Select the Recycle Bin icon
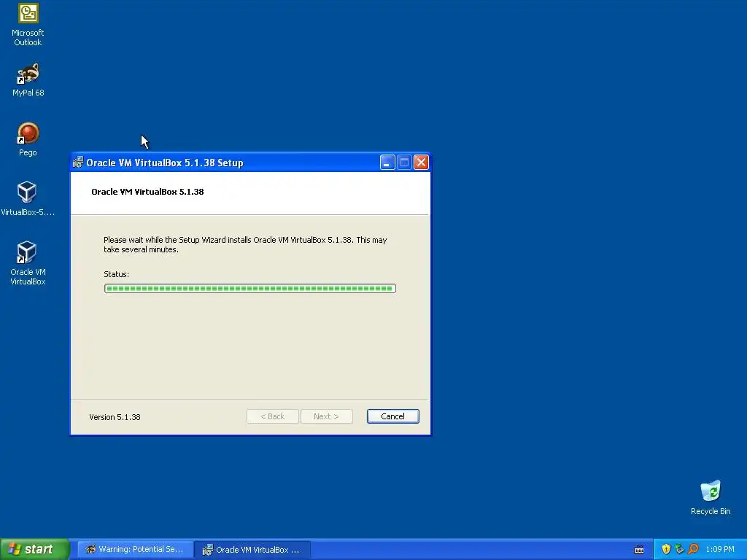This screenshot has width=747, height=560. [x=711, y=497]
